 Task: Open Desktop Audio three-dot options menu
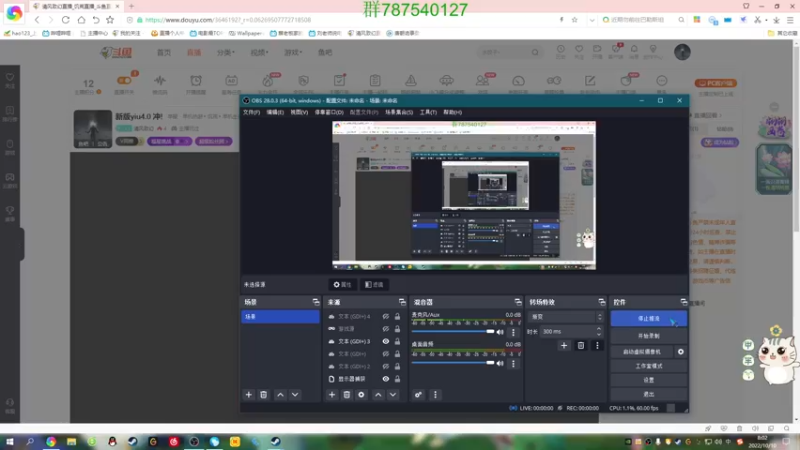[513, 363]
